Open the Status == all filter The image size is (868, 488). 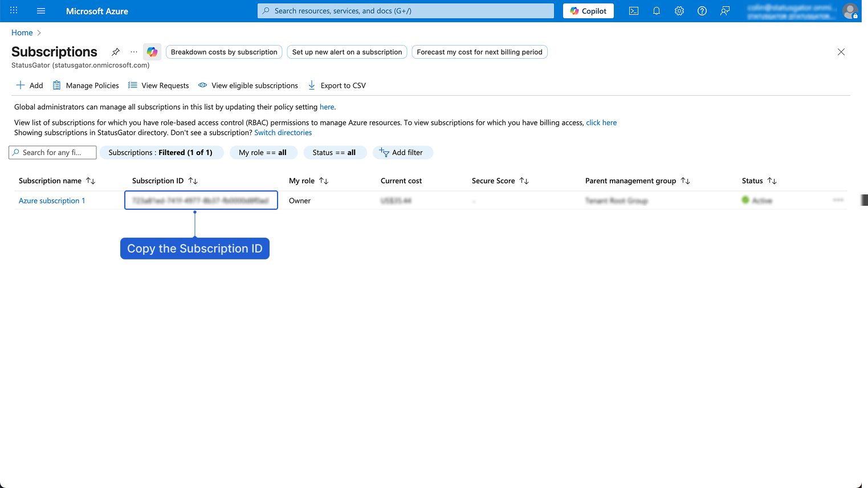335,153
